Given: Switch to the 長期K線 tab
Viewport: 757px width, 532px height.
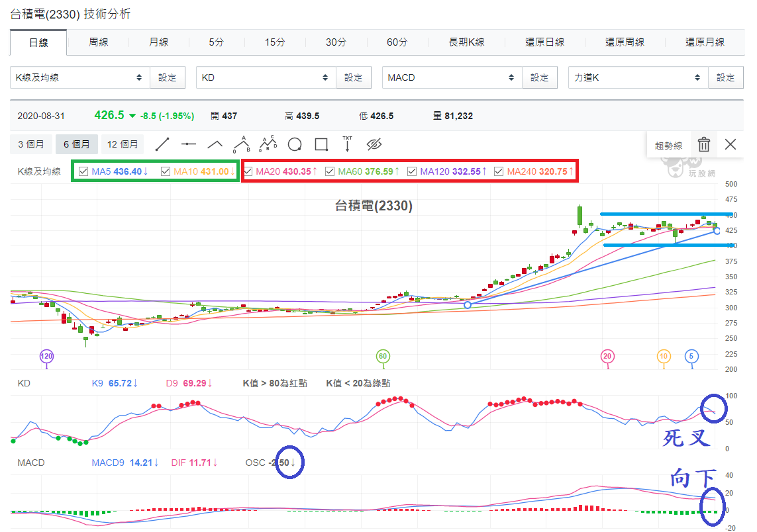Looking at the screenshot, I should pyautogui.click(x=466, y=42).
